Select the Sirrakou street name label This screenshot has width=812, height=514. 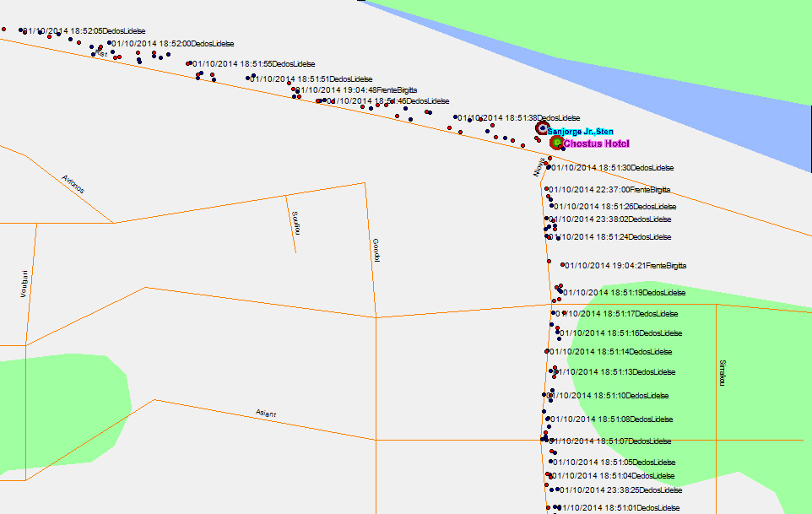click(x=722, y=372)
